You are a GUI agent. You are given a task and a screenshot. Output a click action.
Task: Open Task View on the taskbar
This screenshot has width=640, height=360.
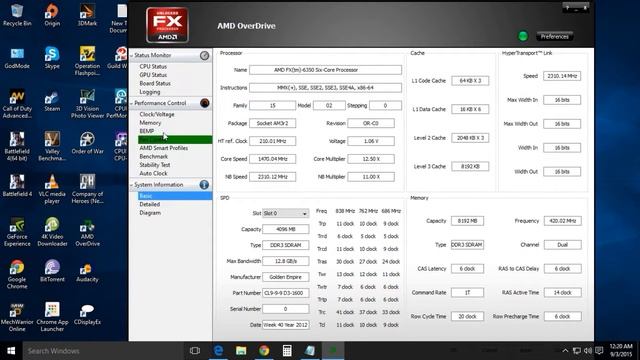coord(195,351)
